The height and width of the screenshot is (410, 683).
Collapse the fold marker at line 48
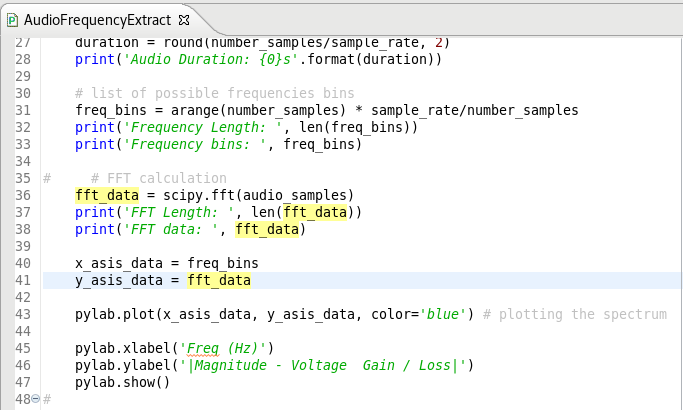pyautogui.click(x=36, y=399)
